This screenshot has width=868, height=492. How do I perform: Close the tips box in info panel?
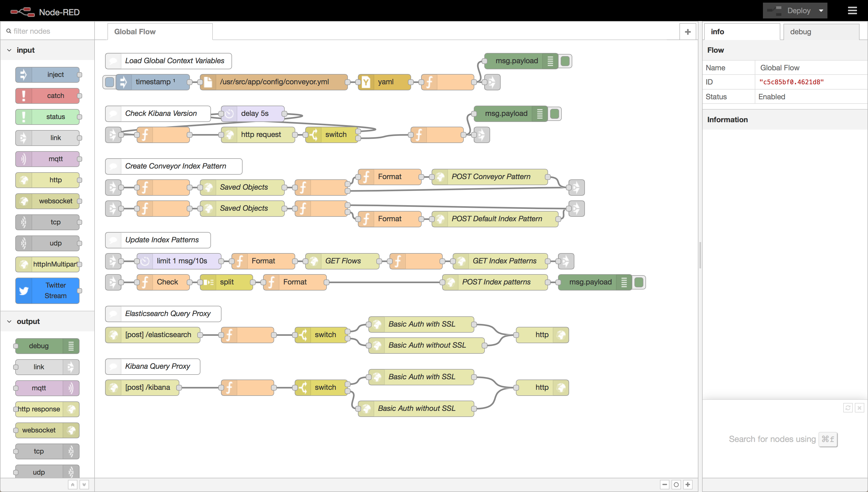(x=859, y=408)
